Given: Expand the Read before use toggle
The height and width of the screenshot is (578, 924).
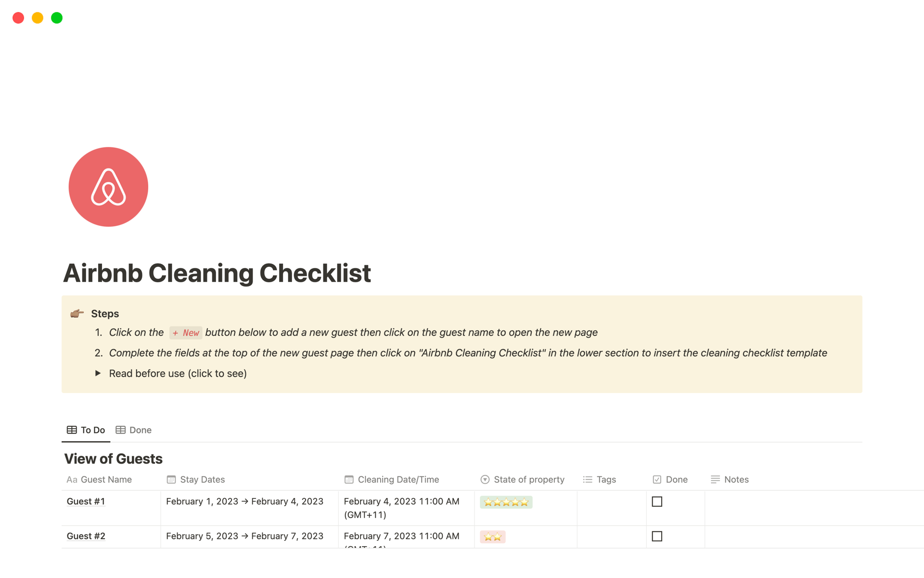Looking at the screenshot, I should point(98,373).
